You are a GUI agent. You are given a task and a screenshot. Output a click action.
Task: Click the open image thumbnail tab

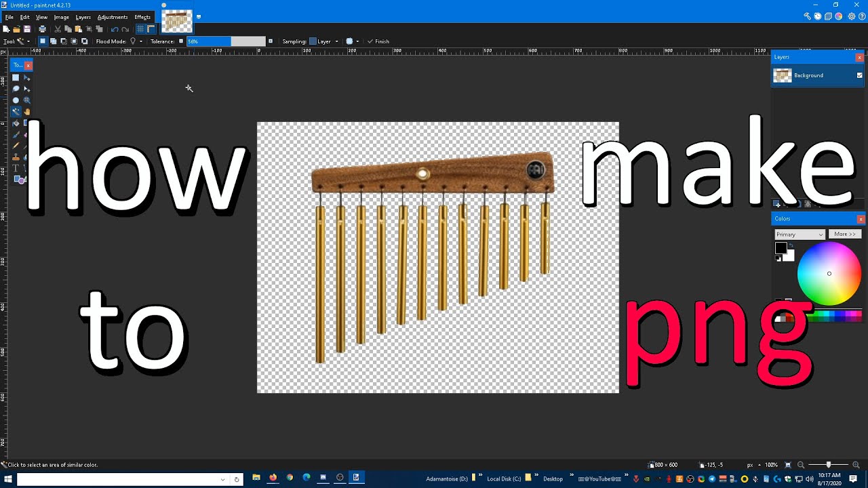click(176, 21)
